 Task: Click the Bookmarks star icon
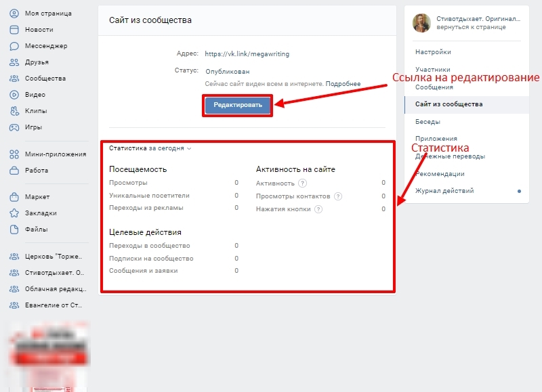14,213
